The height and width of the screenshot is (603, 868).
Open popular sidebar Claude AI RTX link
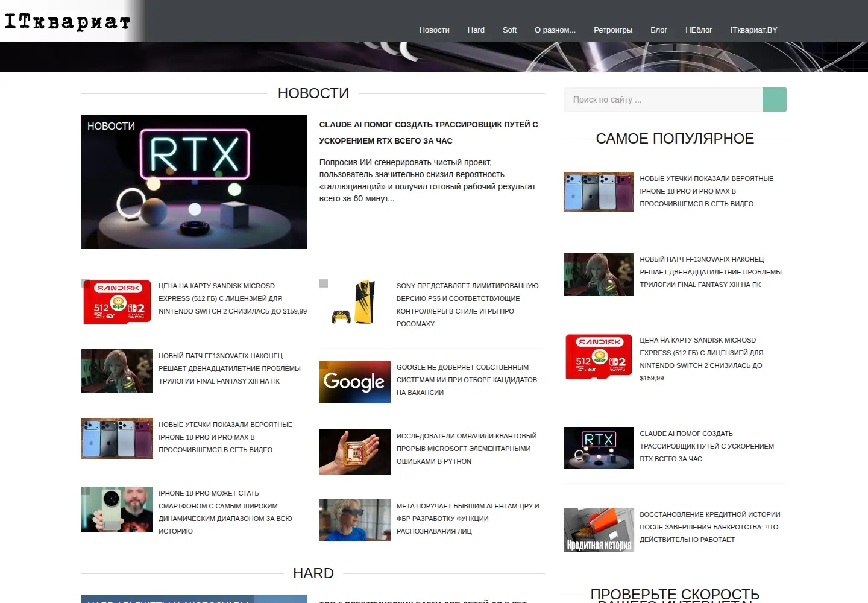pyautogui.click(x=707, y=446)
